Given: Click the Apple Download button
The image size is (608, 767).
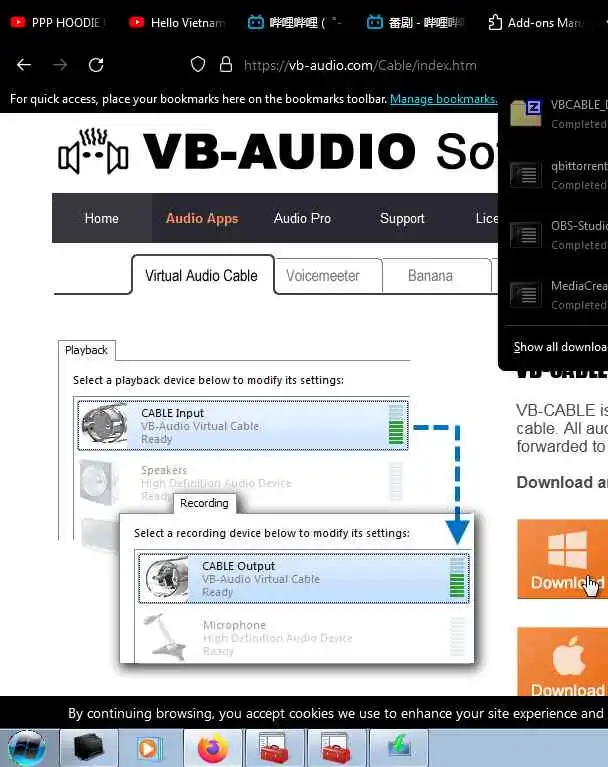Looking at the screenshot, I should point(563,662).
